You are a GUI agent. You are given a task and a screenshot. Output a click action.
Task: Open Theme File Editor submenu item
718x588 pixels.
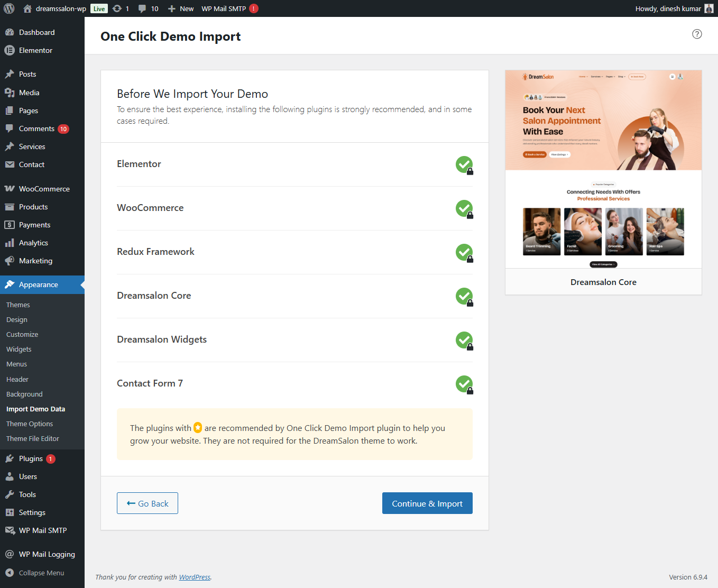coord(33,438)
